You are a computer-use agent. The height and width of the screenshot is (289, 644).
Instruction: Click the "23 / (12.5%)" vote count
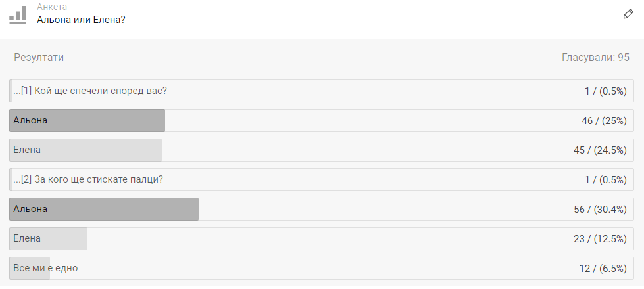coord(599,239)
